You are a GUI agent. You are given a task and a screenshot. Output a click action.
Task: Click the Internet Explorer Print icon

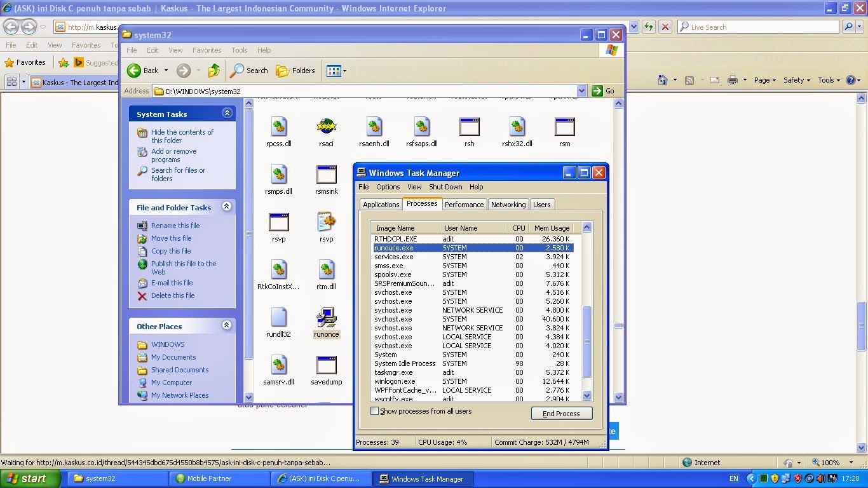732,80
